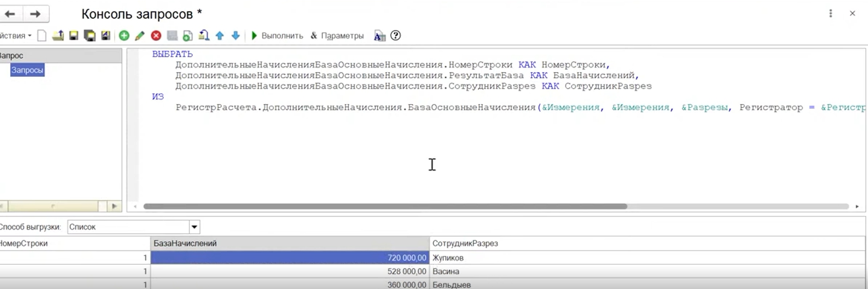Delete query with red cross icon
Image resolution: width=868 pixels, height=289 pixels.
[156, 36]
